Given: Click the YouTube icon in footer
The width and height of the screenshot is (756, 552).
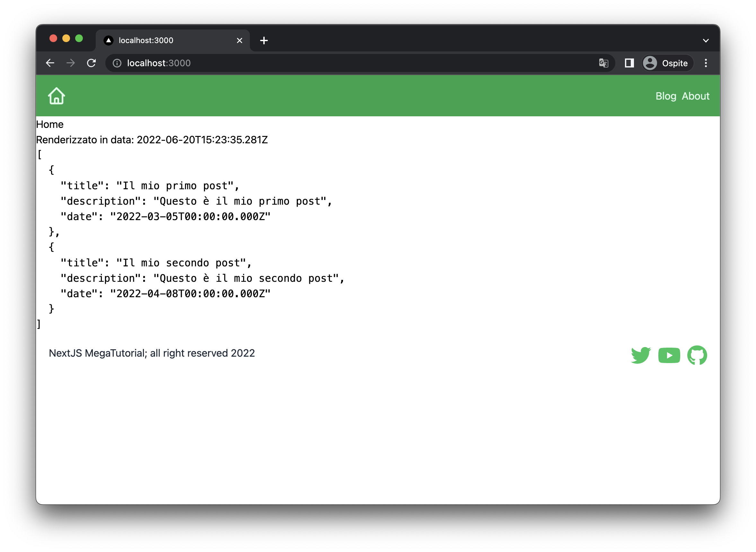Looking at the screenshot, I should click(669, 355).
